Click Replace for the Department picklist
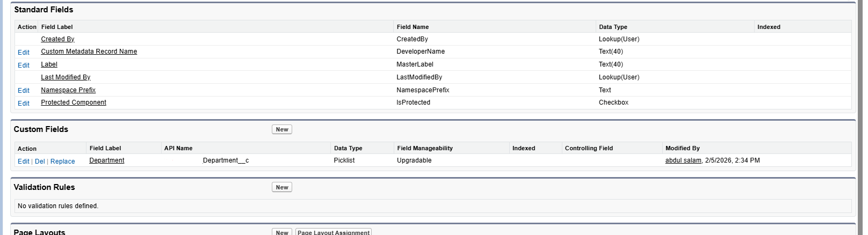The image size is (868, 235). point(62,161)
